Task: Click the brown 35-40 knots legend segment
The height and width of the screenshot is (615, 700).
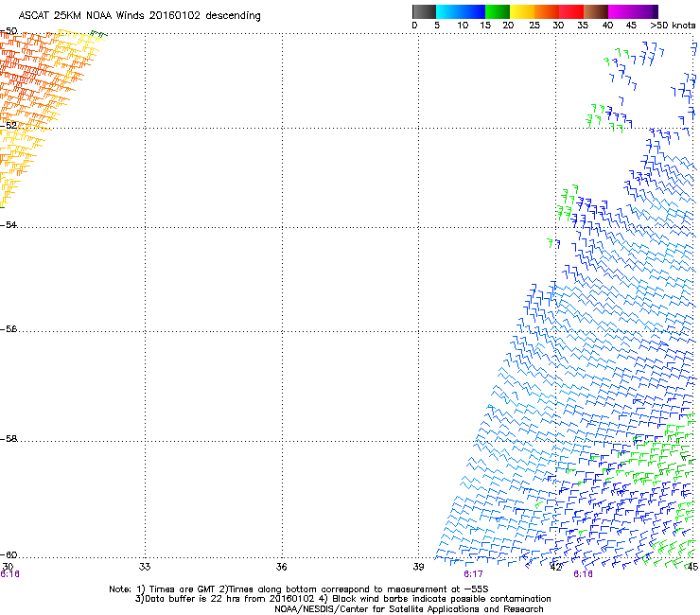Action: pos(596,11)
